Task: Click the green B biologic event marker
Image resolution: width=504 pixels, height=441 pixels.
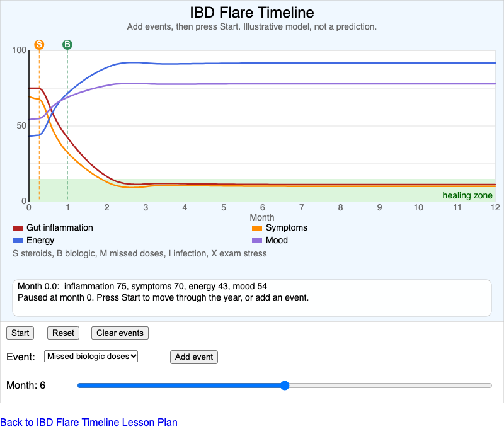Action: [x=67, y=44]
